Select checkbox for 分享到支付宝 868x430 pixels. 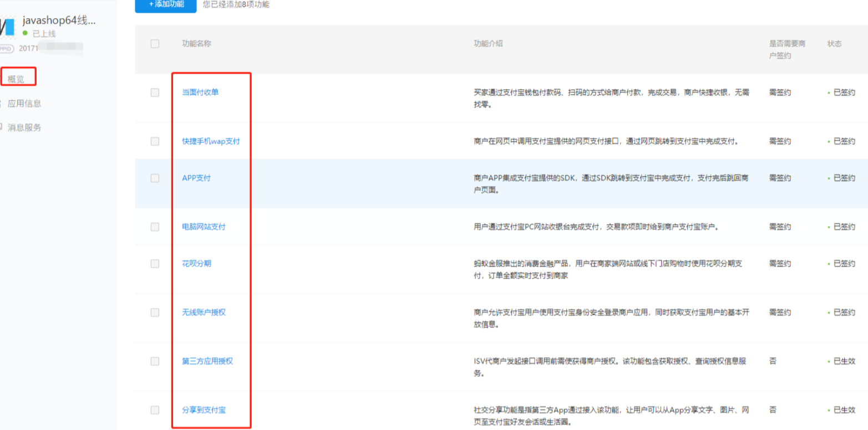pos(155,410)
